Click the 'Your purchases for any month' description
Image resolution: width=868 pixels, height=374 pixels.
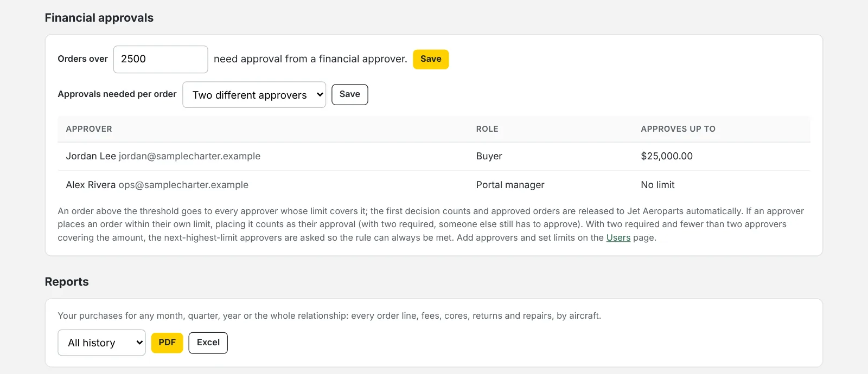329,315
